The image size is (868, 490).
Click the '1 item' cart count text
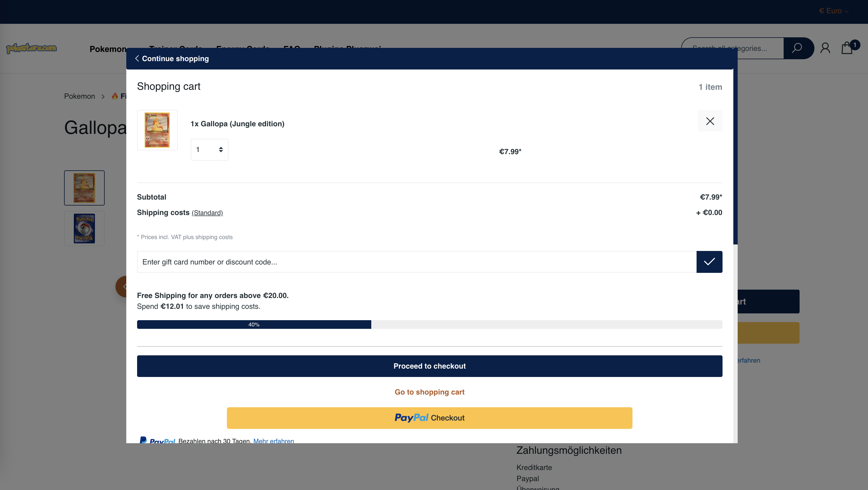click(710, 87)
